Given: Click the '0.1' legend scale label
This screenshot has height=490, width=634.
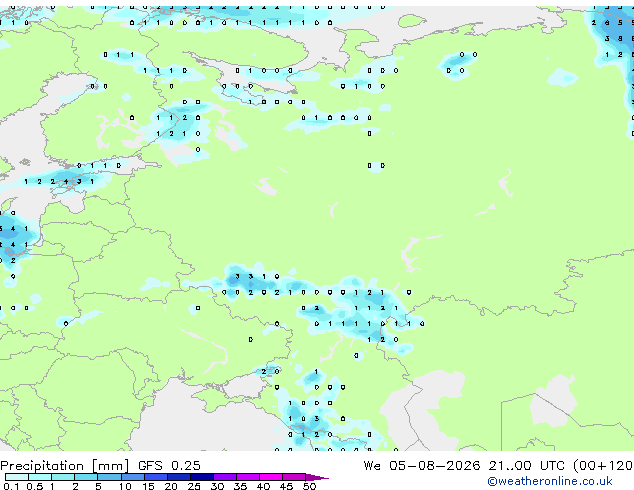Looking at the screenshot, I should click(x=11, y=486).
